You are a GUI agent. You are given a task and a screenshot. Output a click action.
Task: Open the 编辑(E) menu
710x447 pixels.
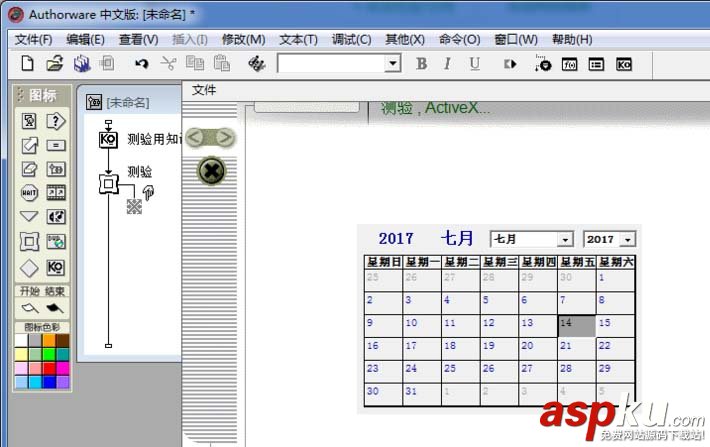click(x=85, y=40)
